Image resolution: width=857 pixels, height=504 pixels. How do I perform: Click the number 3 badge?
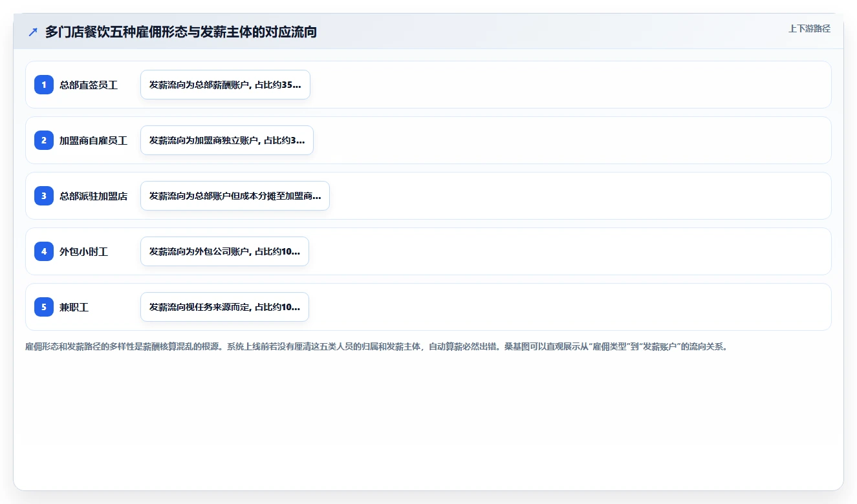click(44, 196)
